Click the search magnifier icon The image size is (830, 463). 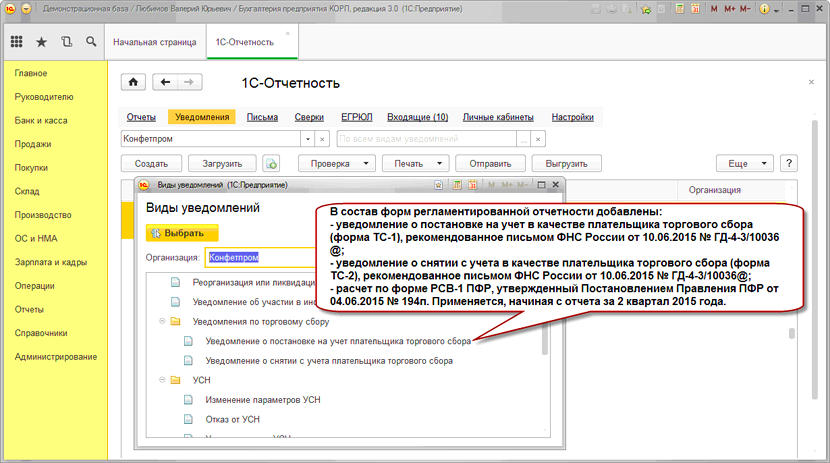(x=91, y=43)
